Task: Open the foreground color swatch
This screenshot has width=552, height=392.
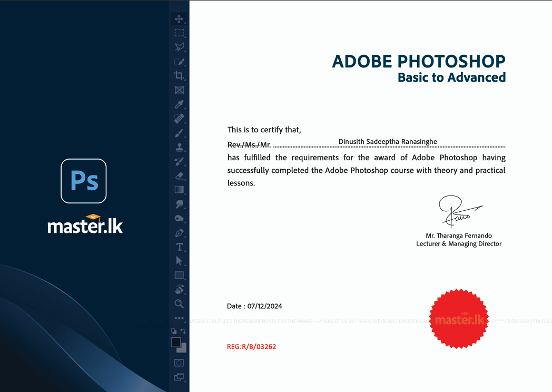Action: point(176,342)
